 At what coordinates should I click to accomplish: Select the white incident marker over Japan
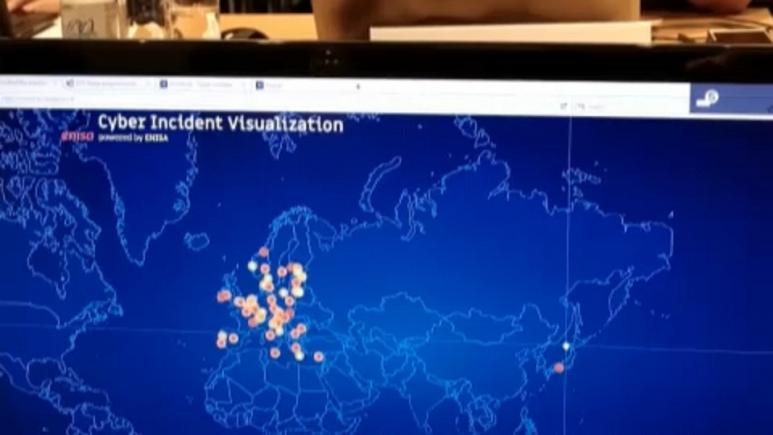click(x=566, y=346)
